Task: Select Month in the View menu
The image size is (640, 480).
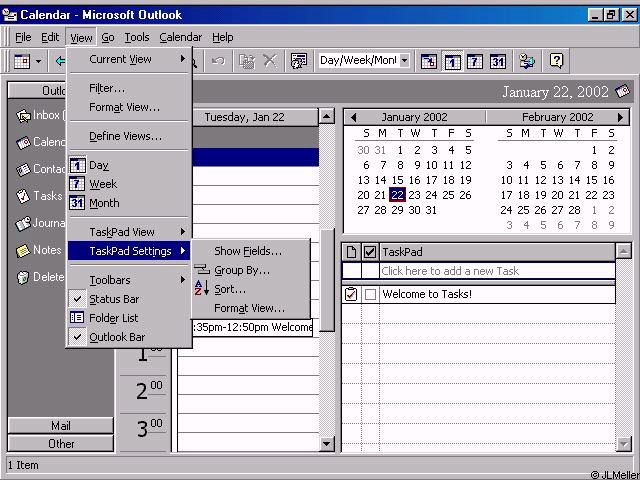Action: (129, 203)
